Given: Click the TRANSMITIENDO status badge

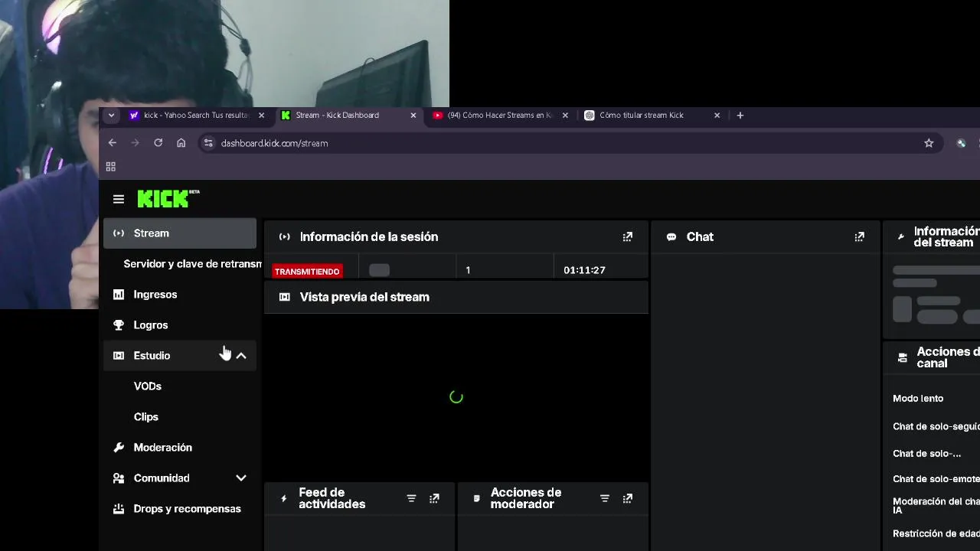Looking at the screenshot, I should 307,272.
